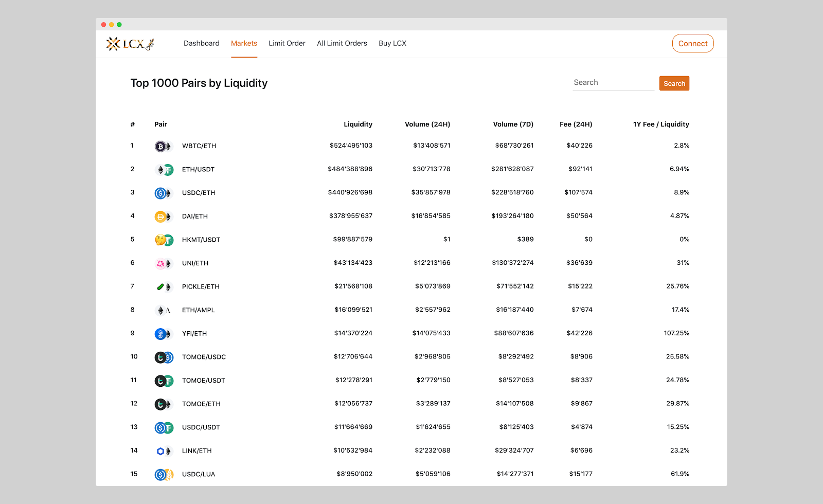Click the Fee (24H) column header
The image size is (823, 504).
click(x=576, y=124)
